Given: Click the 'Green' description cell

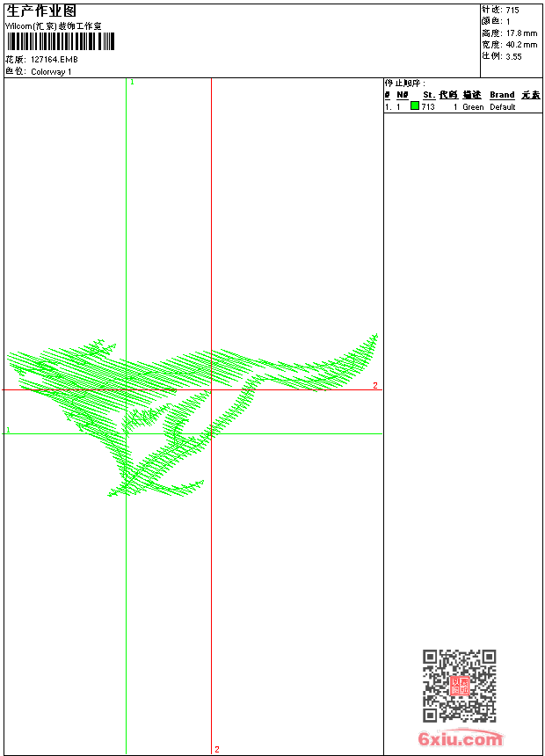Looking at the screenshot, I should pos(473,107).
